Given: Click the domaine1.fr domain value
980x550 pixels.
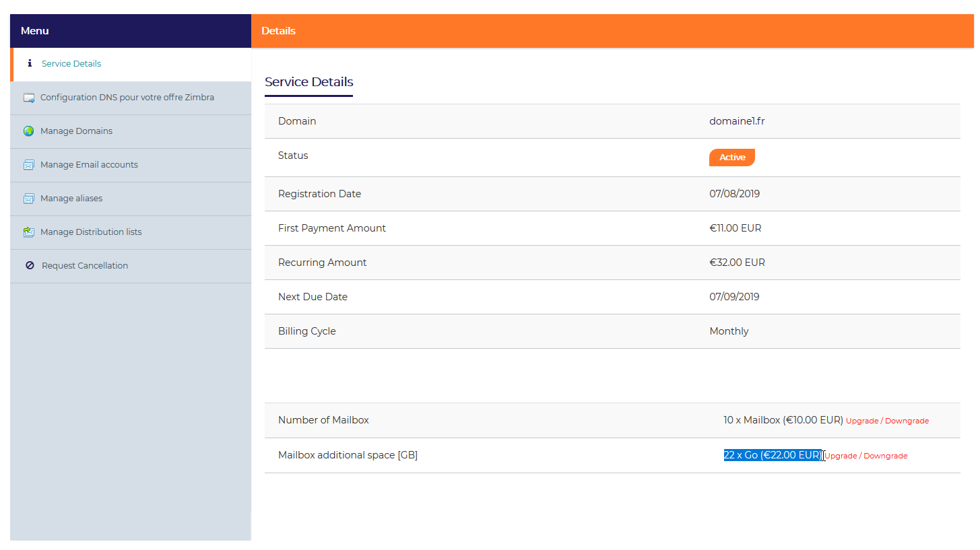Looking at the screenshot, I should [x=737, y=121].
